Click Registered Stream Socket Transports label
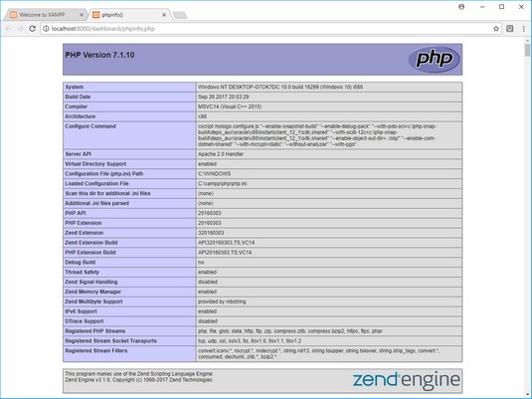532x399 pixels. pyautogui.click(x=110, y=341)
